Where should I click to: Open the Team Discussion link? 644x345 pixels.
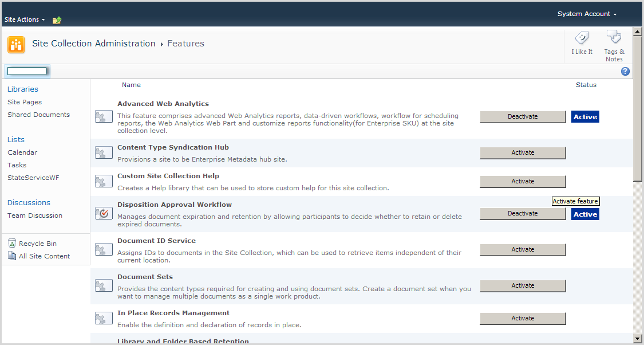click(35, 215)
